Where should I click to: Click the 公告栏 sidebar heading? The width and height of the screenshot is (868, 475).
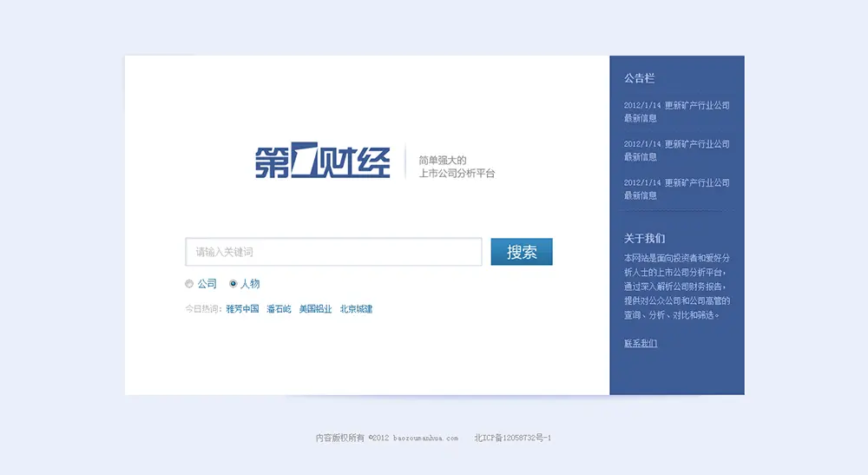click(x=639, y=78)
